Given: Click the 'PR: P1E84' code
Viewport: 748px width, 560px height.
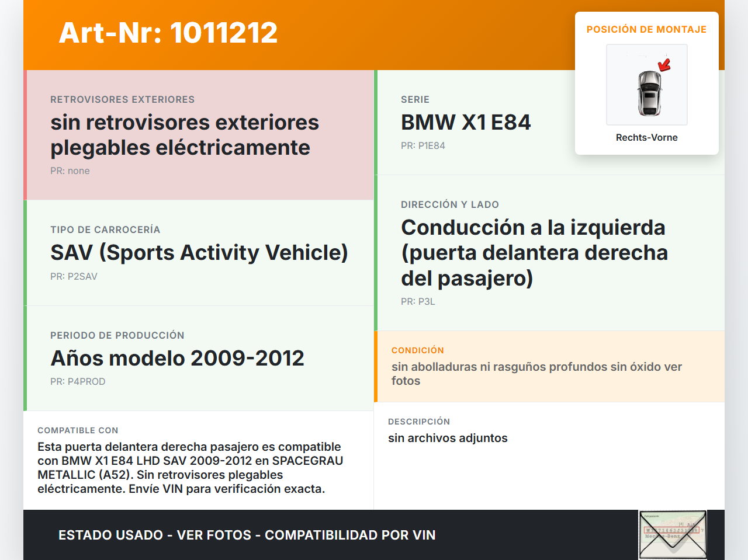Looking at the screenshot, I should (423, 145).
